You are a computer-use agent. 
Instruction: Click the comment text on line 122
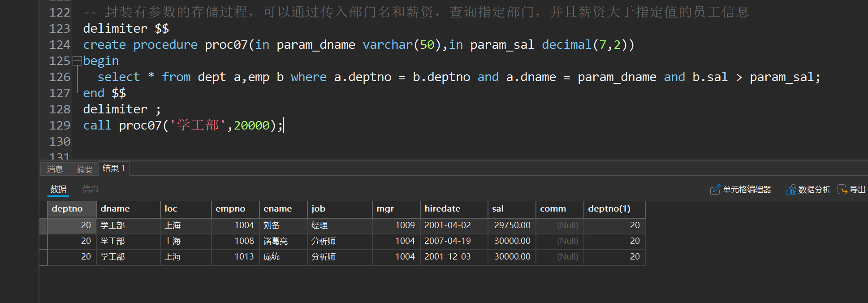click(x=416, y=12)
